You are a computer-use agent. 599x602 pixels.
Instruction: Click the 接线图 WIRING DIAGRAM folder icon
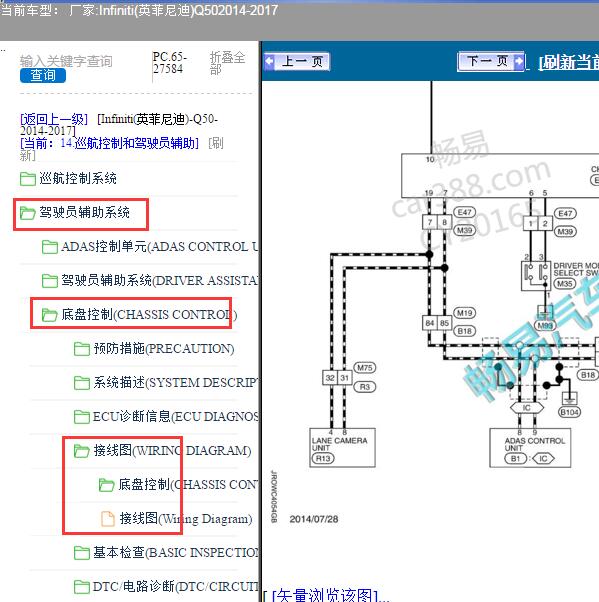point(82,451)
